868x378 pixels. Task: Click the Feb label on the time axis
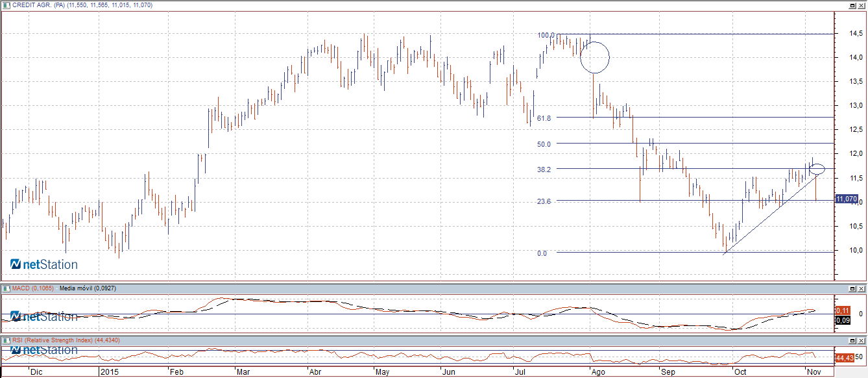click(176, 372)
